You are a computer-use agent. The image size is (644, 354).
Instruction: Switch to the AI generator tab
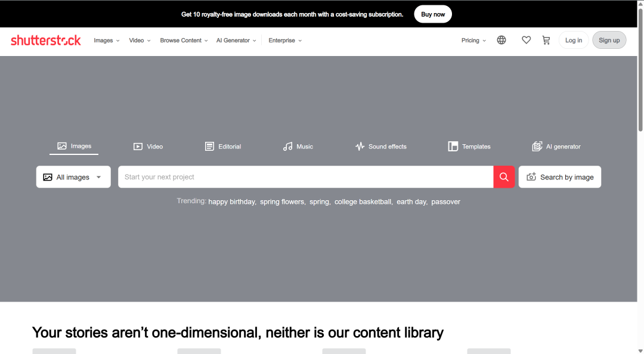click(556, 147)
